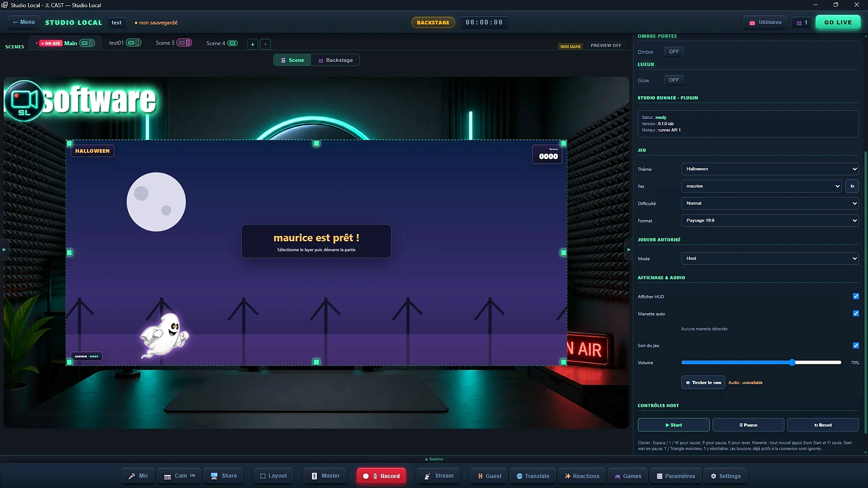This screenshot has height=488, width=868.
Task: Expand the Switcher bar above the toolbar
Action: [434, 459]
